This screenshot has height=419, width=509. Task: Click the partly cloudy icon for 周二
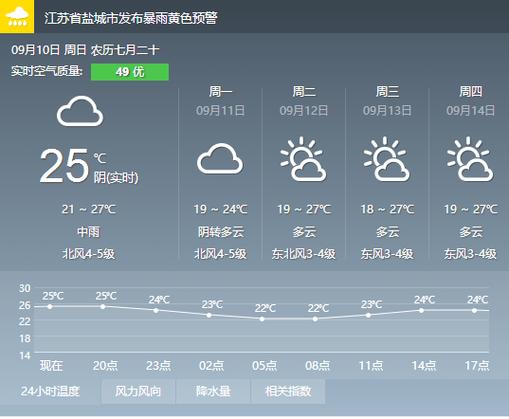[303, 159]
